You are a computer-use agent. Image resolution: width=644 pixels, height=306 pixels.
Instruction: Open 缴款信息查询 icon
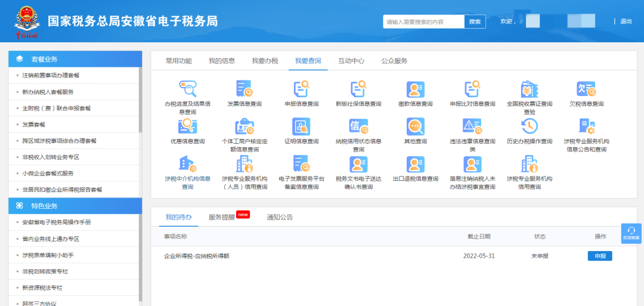point(415,89)
